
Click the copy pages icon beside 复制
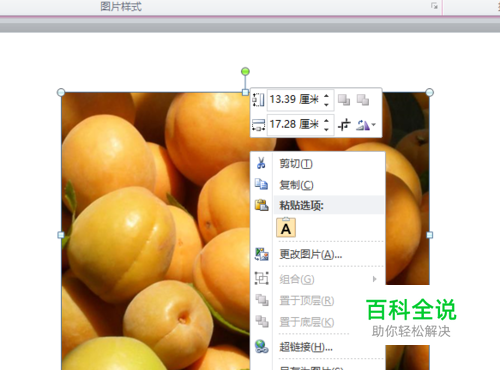click(x=261, y=184)
